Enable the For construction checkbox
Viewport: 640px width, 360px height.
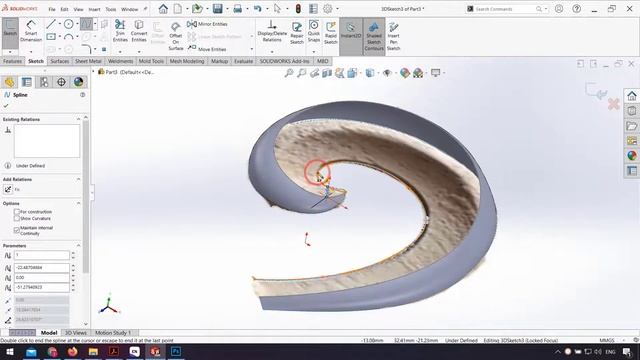(17, 212)
